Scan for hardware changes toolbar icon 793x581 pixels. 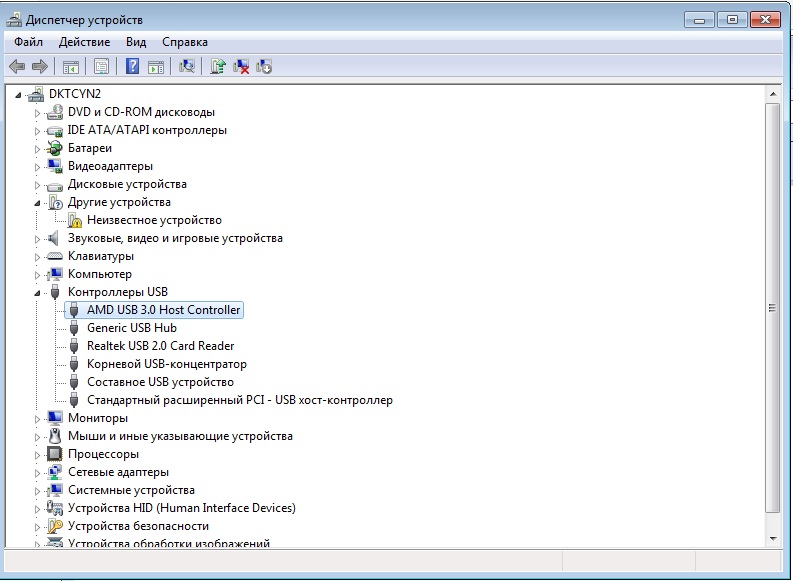[x=187, y=66]
